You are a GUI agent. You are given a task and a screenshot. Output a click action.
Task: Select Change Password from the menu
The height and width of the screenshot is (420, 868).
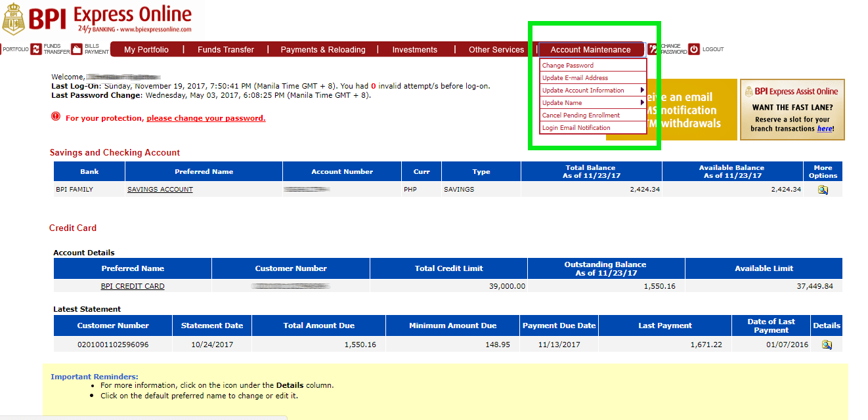[x=566, y=65]
